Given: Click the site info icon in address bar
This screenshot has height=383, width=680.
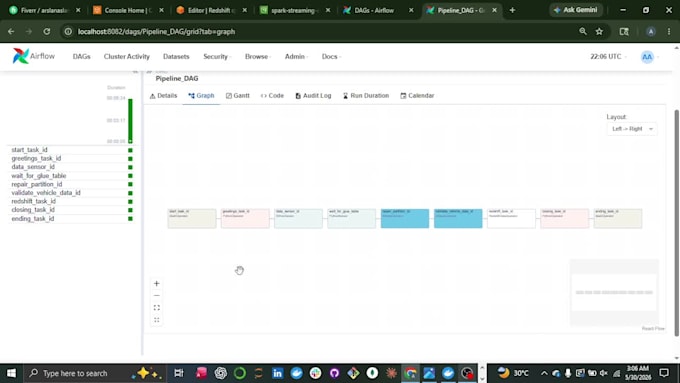Looking at the screenshot, I should 68,32.
